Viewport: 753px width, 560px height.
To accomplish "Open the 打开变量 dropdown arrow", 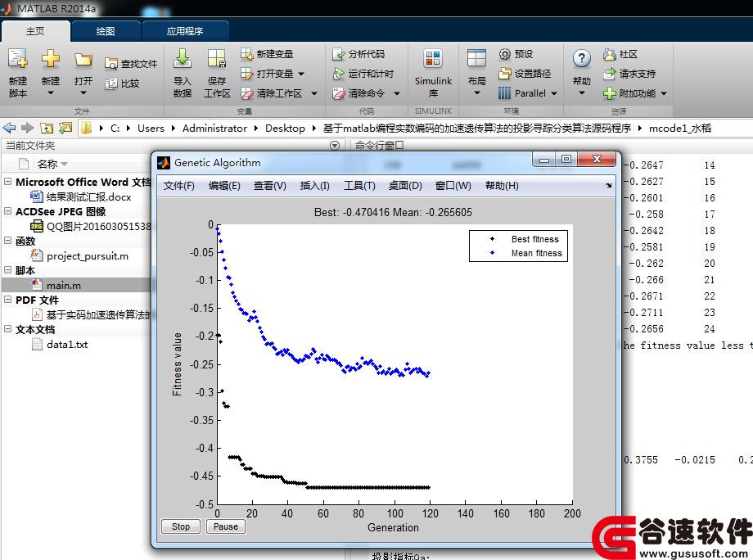I will pyautogui.click(x=301, y=74).
